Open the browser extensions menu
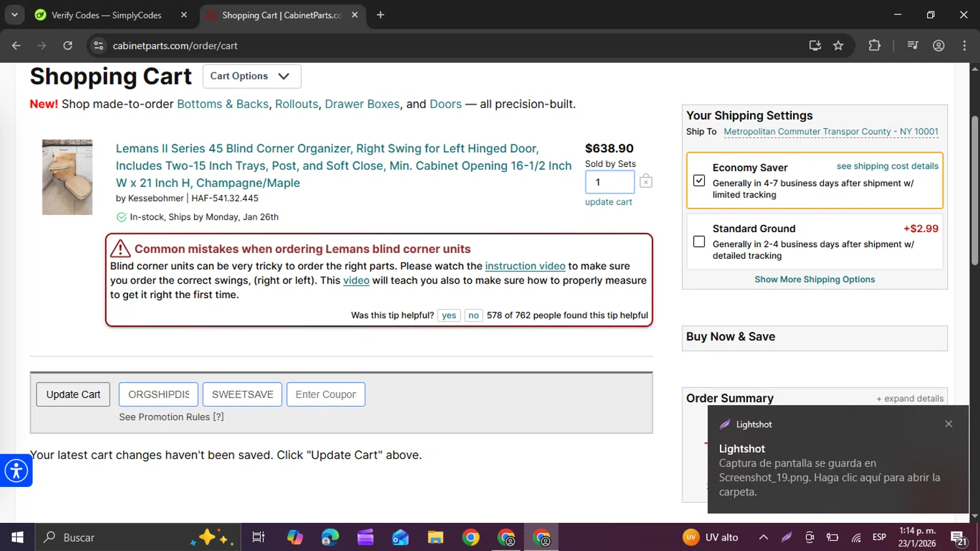 point(874,46)
